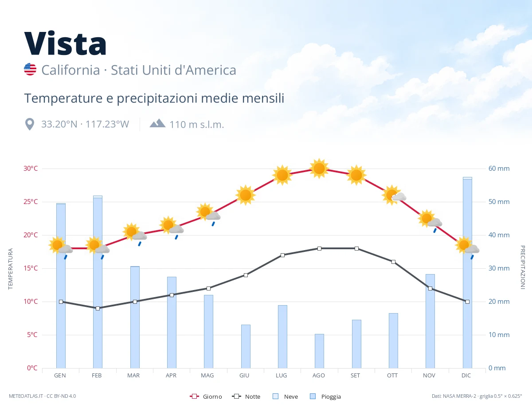Click the GIU month label
Viewport: 532px width, 408px height.
[244, 375]
